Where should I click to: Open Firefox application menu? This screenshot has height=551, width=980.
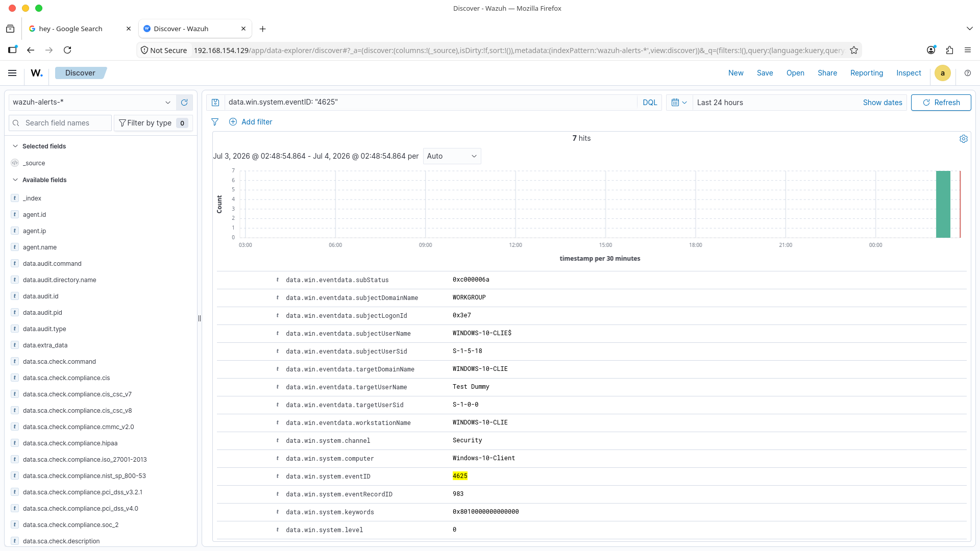[968, 50]
